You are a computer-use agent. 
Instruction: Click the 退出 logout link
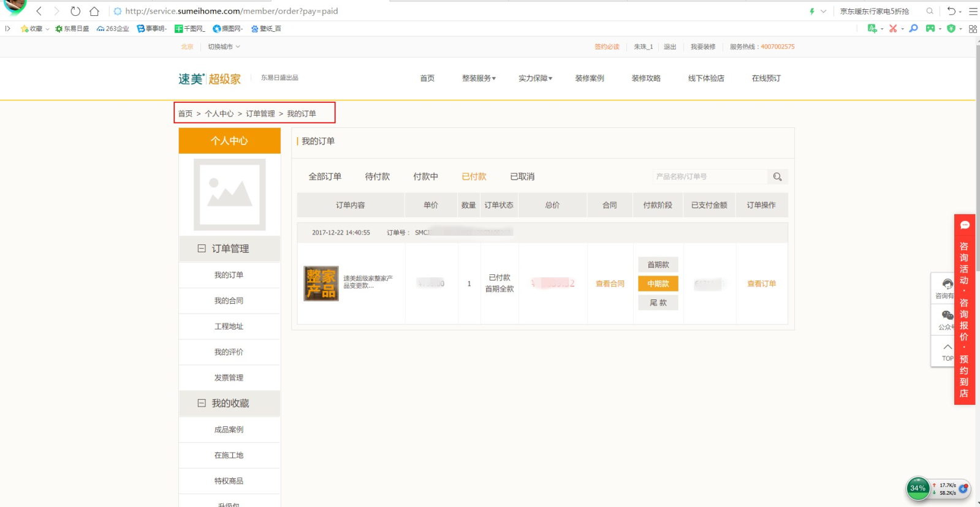670,47
